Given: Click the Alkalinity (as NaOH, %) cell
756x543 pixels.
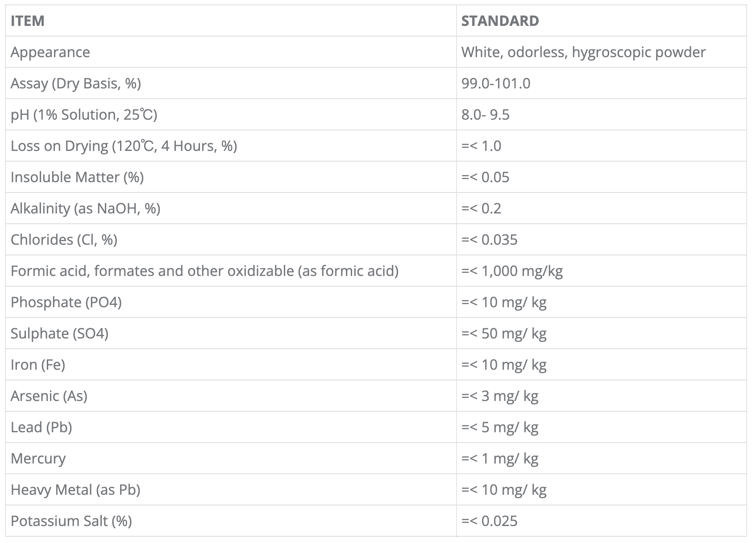Looking at the screenshot, I should 85,209.
